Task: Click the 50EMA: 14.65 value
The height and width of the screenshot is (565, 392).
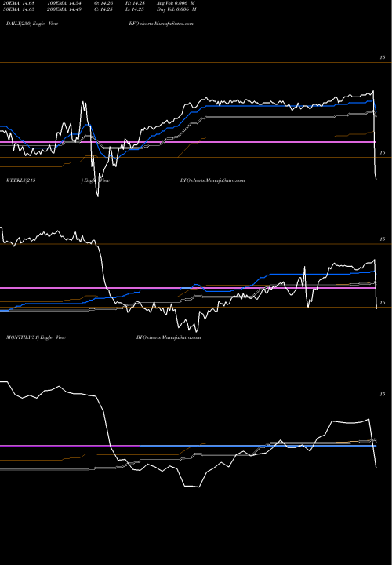Action: 19,9
